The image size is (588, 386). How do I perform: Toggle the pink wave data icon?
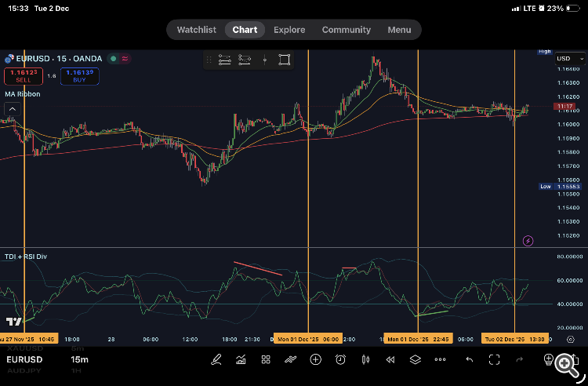point(125,58)
